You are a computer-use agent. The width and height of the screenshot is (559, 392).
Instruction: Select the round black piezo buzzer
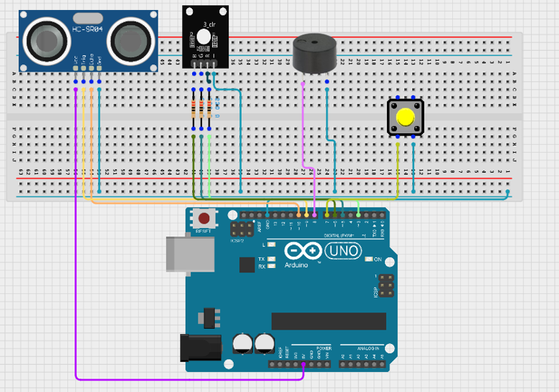point(315,54)
